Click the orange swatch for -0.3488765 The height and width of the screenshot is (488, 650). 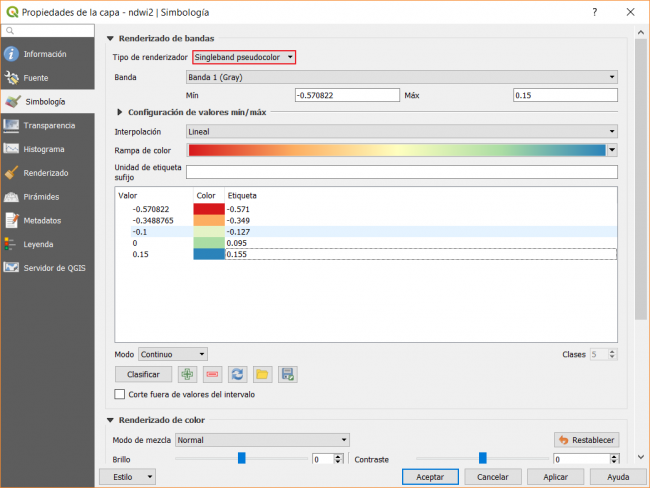pyautogui.click(x=209, y=220)
